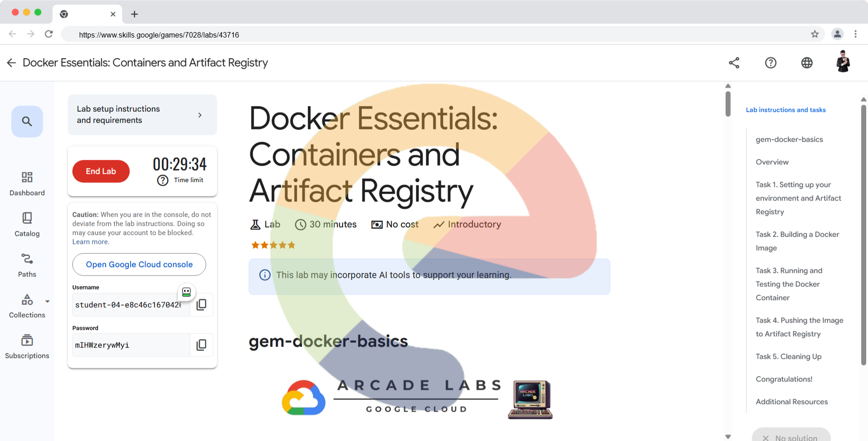This screenshot has height=441, width=868.
Task: Reload the page in browser
Action: pyautogui.click(x=49, y=34)
